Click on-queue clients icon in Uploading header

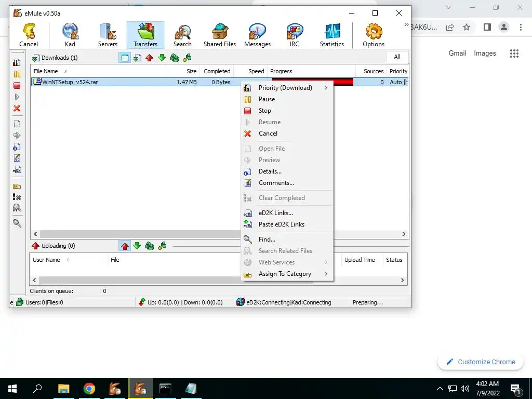(149, 246)
